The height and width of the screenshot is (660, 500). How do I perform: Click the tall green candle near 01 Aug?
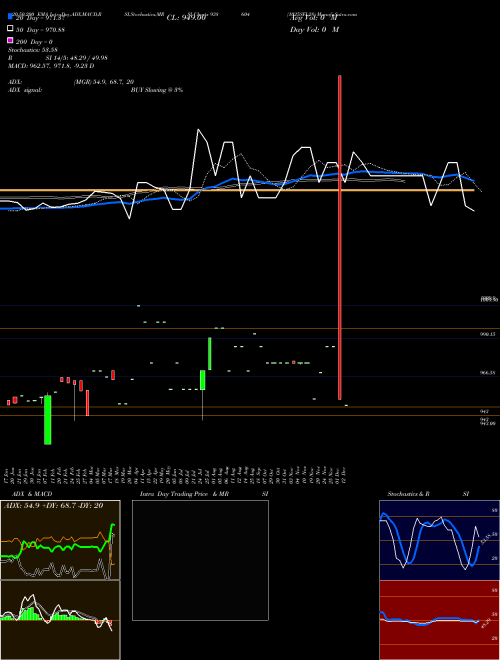210,354
